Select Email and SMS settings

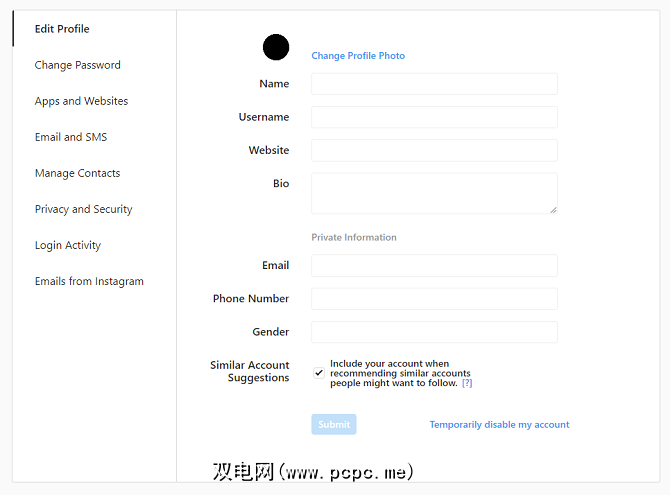pos(71,137)
